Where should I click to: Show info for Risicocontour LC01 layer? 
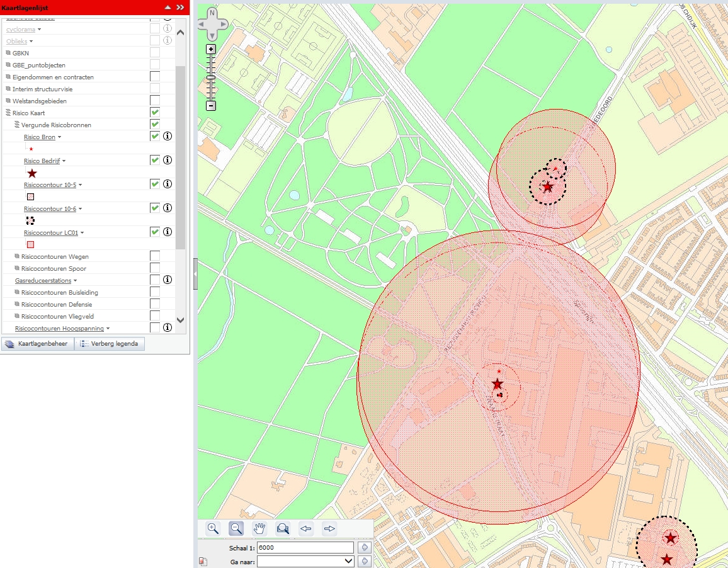(x=168, y=232)
